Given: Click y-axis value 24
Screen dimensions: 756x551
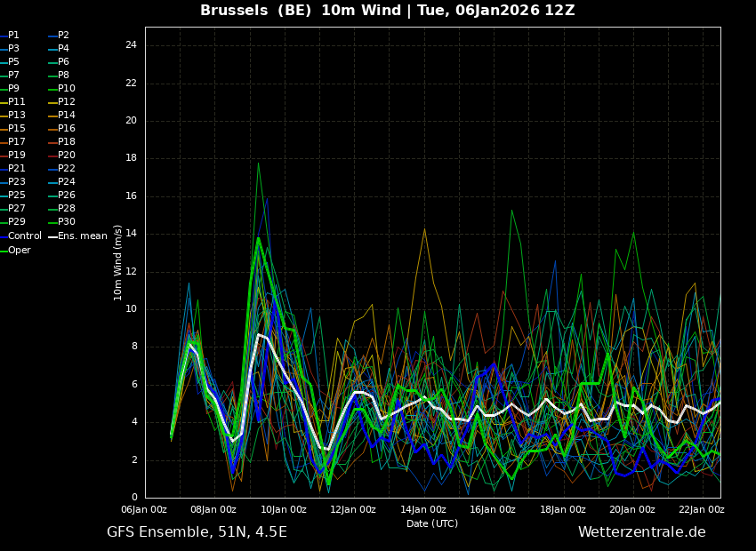Looking at the screenshot, I should click(x=131, y=45).
